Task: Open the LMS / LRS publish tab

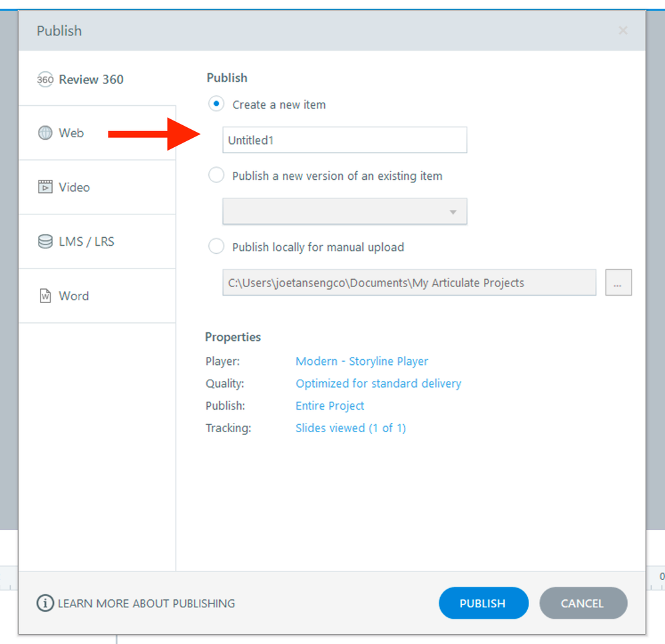Action: 86,242
